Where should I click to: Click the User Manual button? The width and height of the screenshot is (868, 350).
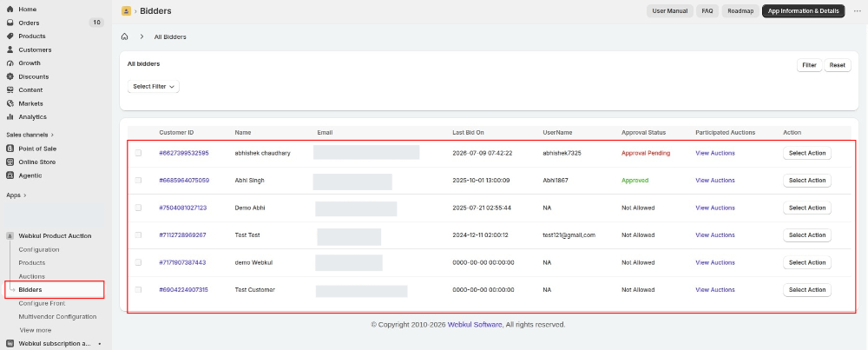[x=670, y=11]
